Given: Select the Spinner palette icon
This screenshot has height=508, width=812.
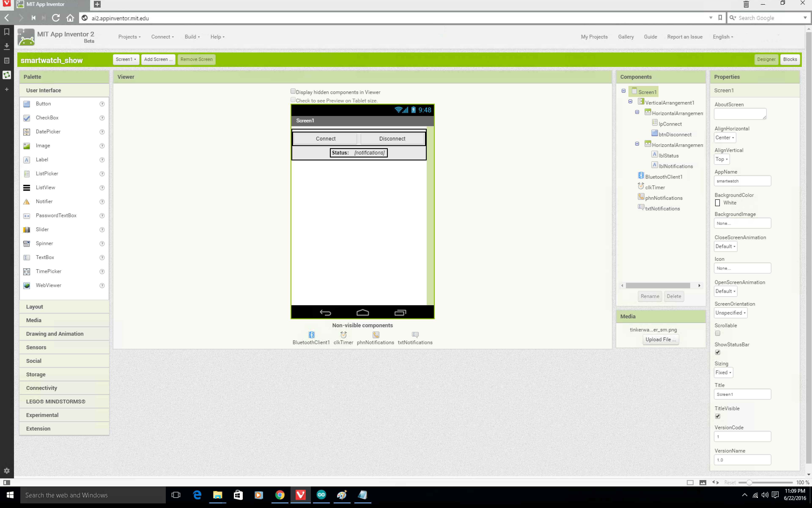Looking at the screenshot, I should point(27,244).
